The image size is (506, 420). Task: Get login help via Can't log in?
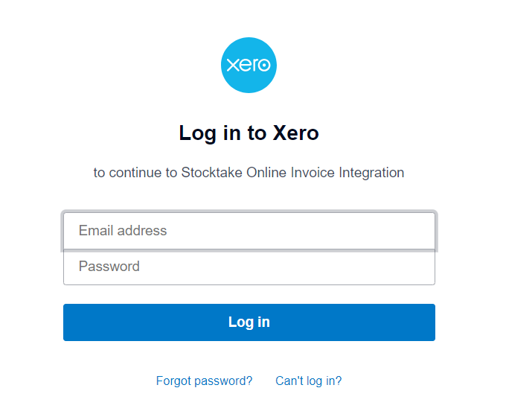click(308, 381)
